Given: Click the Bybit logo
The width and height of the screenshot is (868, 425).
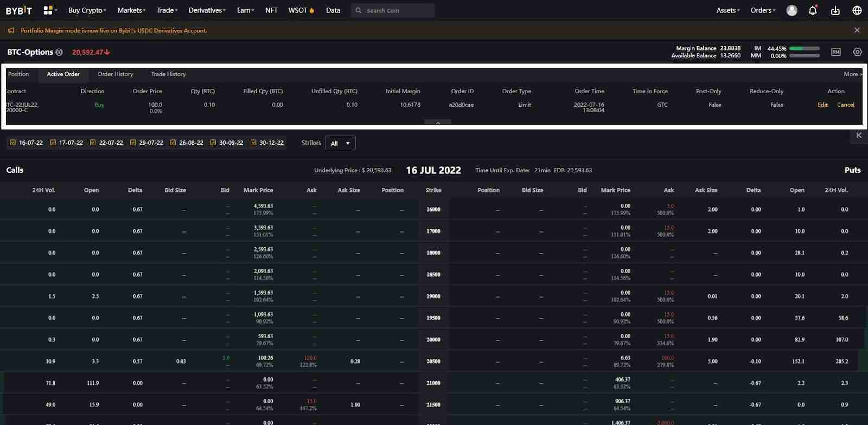Looking at the screenshot, I should (19, 10).
